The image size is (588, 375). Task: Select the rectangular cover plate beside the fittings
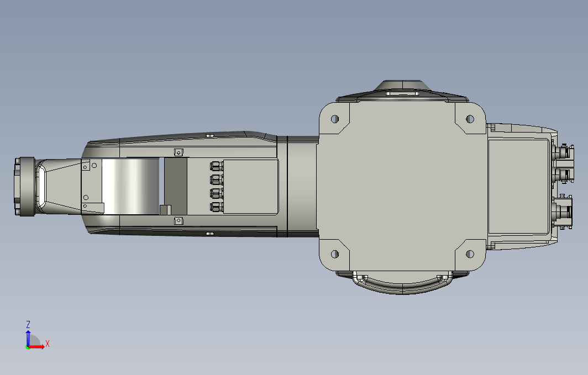(251, 187)
